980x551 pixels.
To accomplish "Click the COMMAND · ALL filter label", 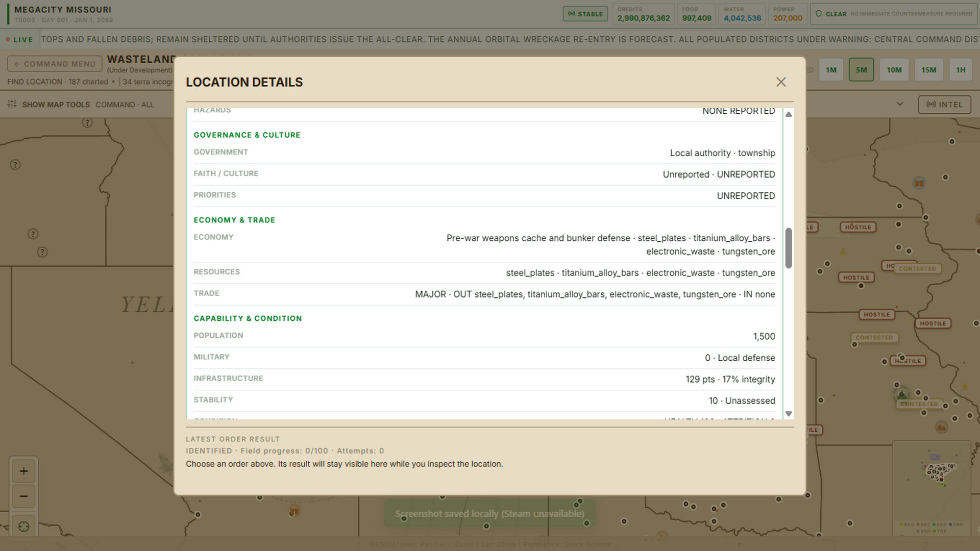I will click(125, 105).
